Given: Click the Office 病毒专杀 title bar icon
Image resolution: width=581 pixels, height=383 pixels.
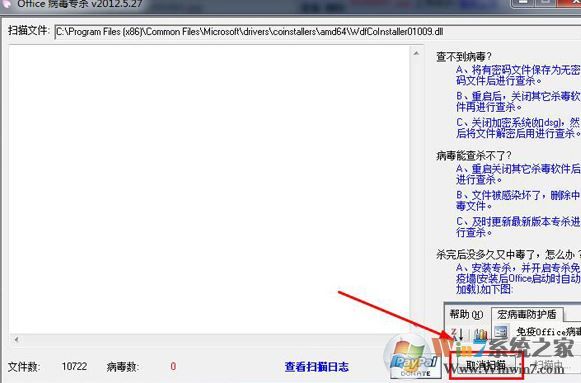Looking at the screenshot, I should [7, 4].
